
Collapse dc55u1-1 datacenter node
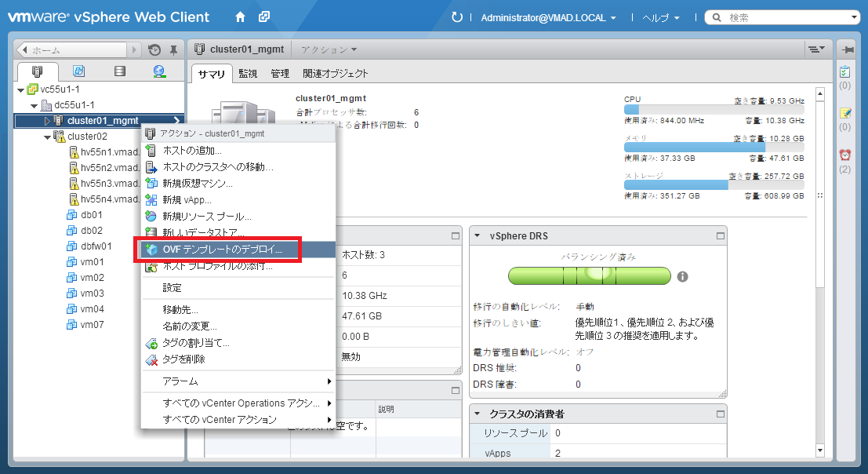click(x=35, y=105)
